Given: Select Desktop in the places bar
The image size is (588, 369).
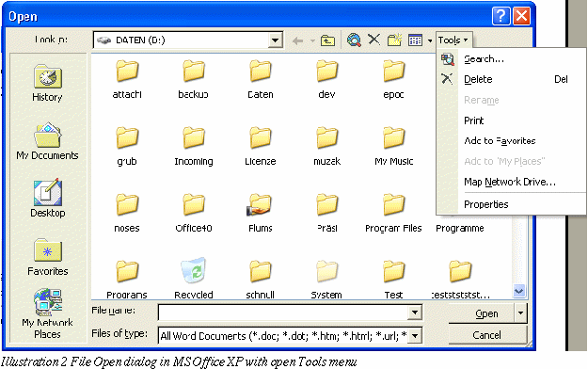Looking at the screenshot, I should (x=48, y=199).
